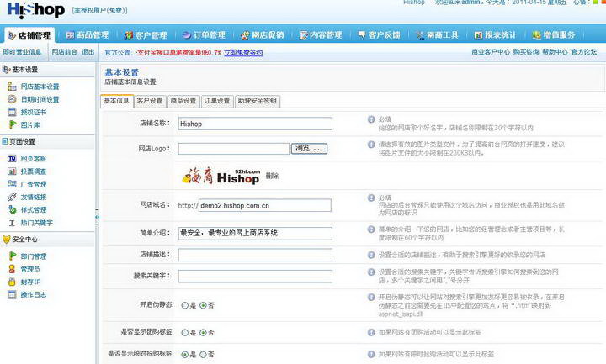The image size is (606, 364).
Task: Select 否 for 是否显示团购标签
Action: click(203, 332)
